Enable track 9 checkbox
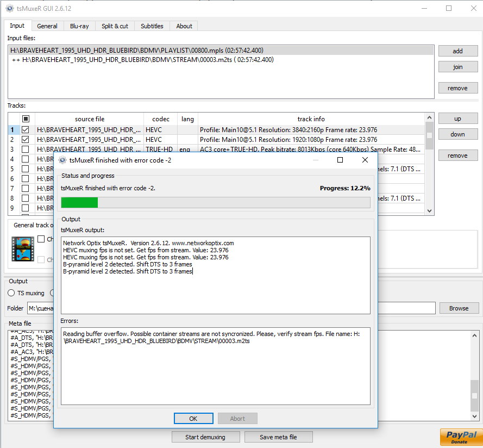The image size is (483, 448). pyautogui.click(x=25, y=208)
